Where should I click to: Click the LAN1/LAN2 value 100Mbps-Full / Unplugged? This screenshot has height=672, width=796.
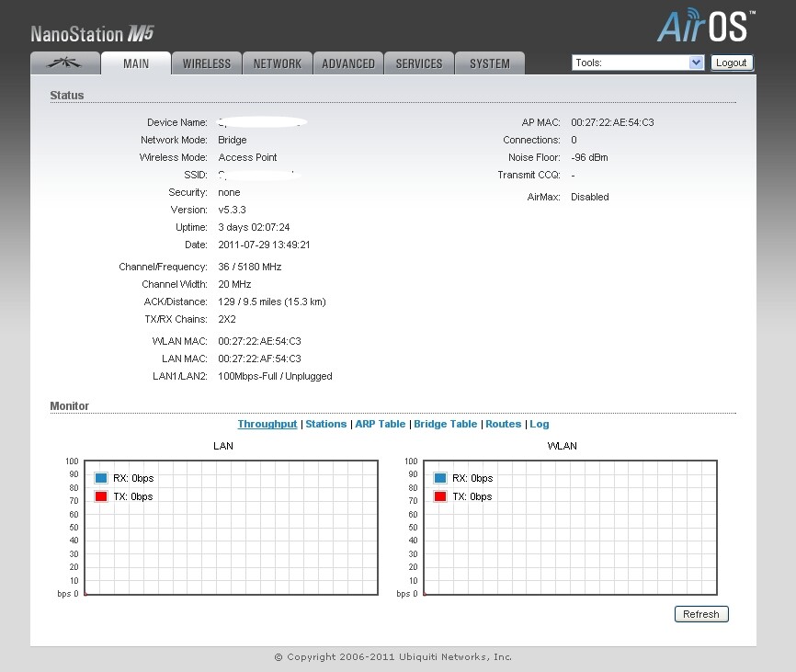[x=275, y=376]
